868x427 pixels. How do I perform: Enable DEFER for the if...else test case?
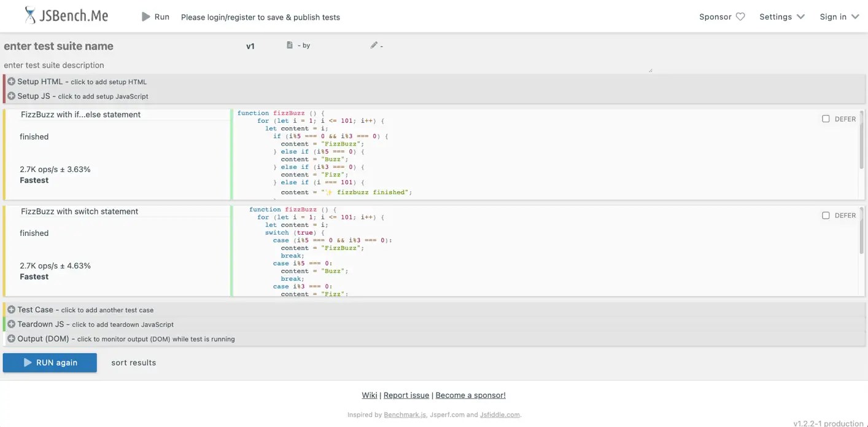826,119
